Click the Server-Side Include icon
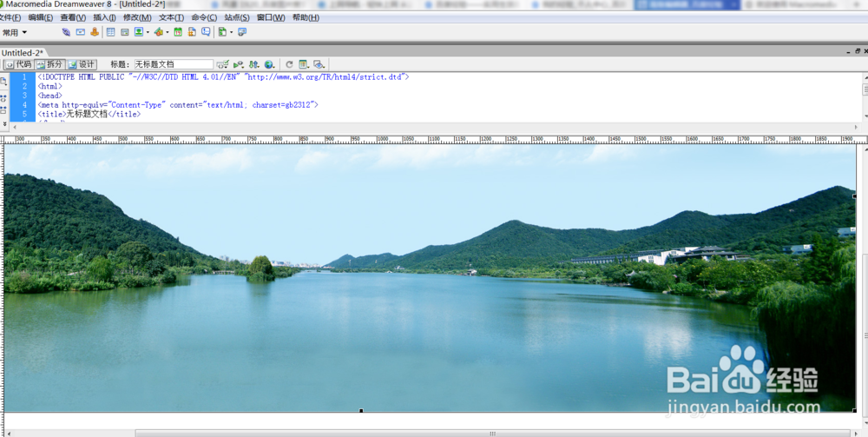Screen dimensions: 868x437 [192, 32]
